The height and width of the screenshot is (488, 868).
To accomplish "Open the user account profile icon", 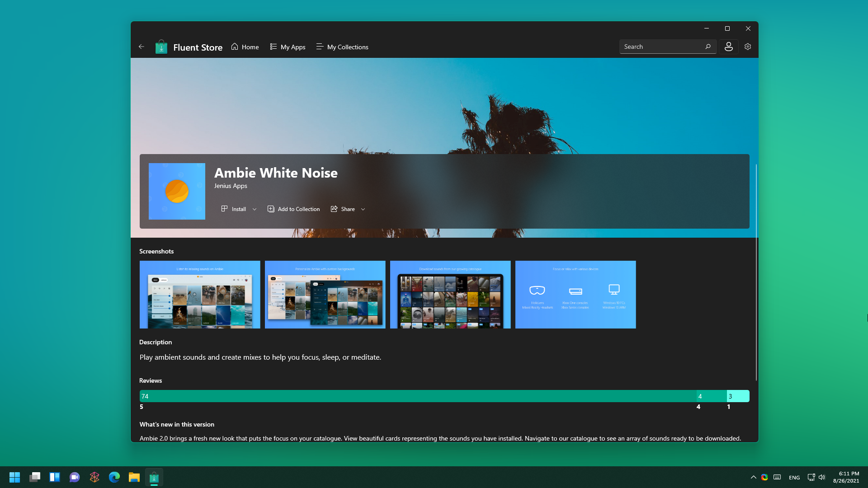I will click(x=728, y=47).
